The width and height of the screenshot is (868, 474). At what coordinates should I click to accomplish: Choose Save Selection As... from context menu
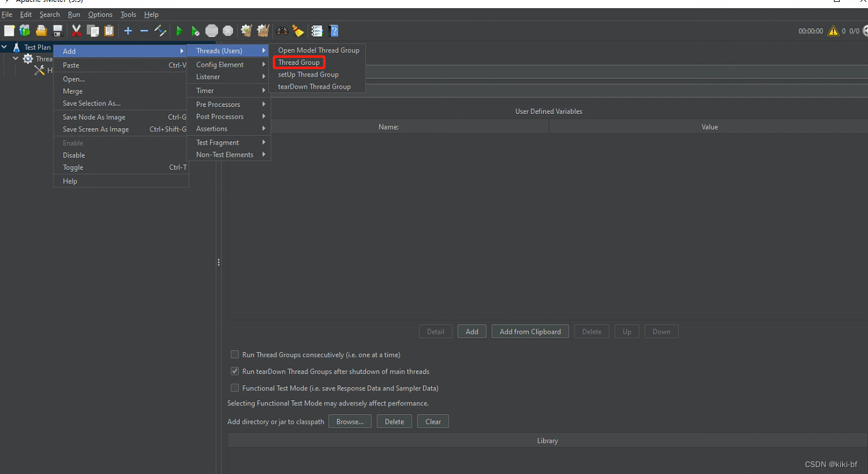(x=121, y=103)
